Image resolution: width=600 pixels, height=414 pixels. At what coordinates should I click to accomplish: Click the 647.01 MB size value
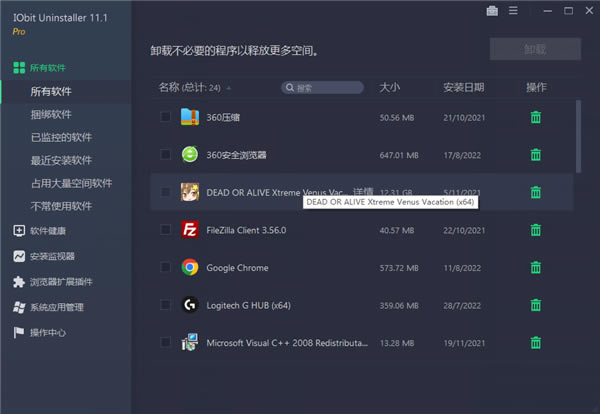pos(399,155)
